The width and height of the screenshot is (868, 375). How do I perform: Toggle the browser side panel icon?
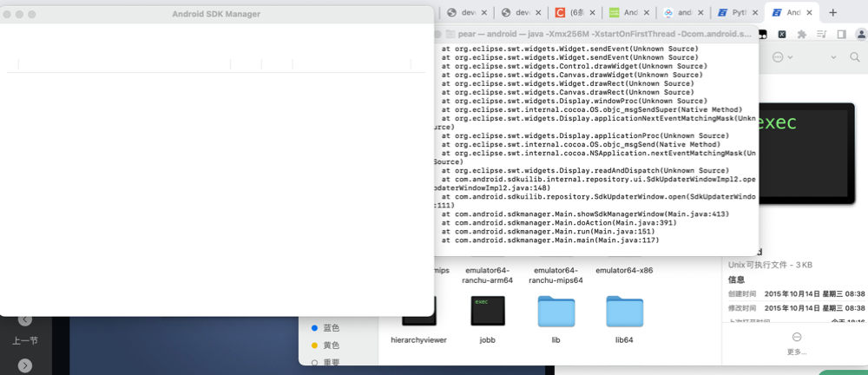point(841,35)
